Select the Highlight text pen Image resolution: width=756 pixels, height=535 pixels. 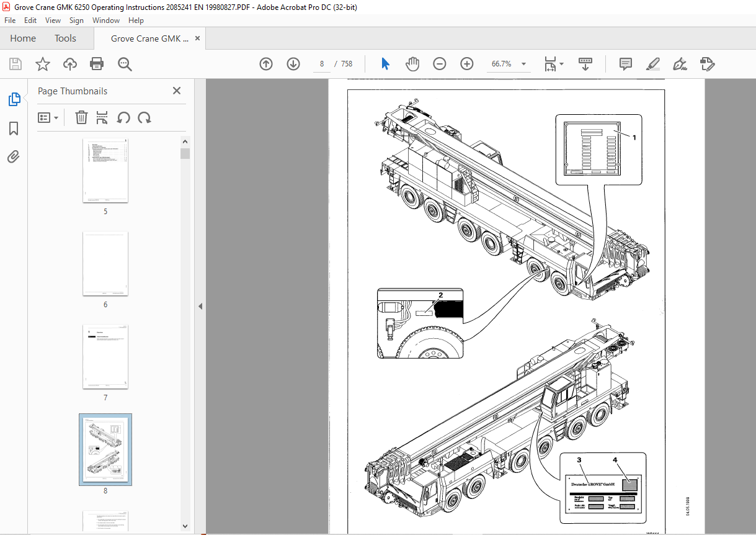(652, 64)
